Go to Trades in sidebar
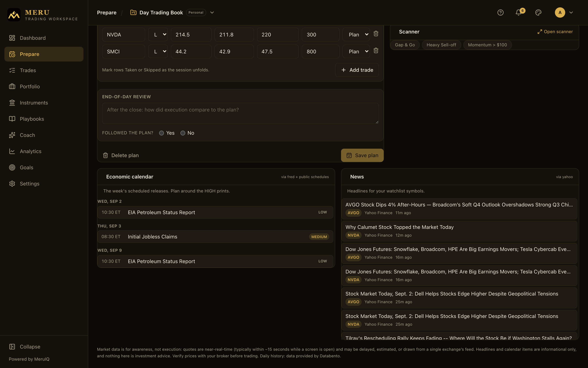Viewport: 588px width, 368px height. [44, 70]
